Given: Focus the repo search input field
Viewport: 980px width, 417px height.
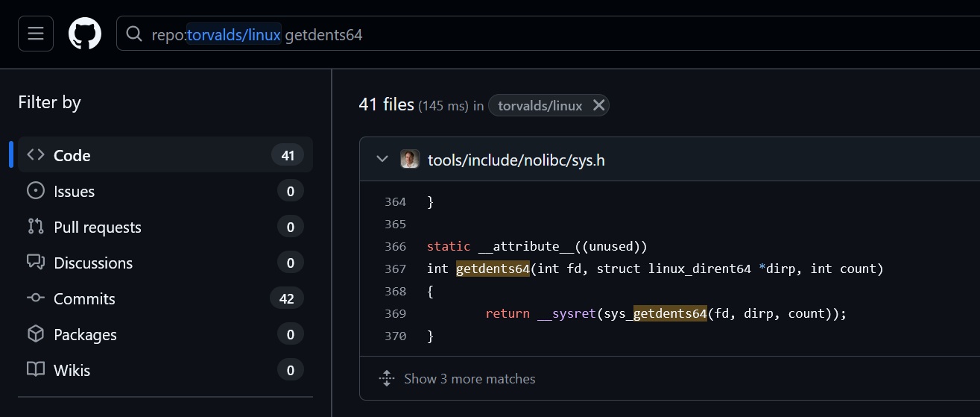Looking at the screenshot, I should pos(548,34).
